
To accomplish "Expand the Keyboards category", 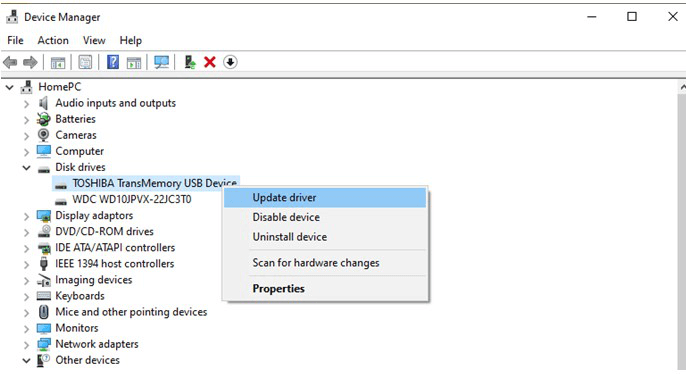I will point(26,297).
